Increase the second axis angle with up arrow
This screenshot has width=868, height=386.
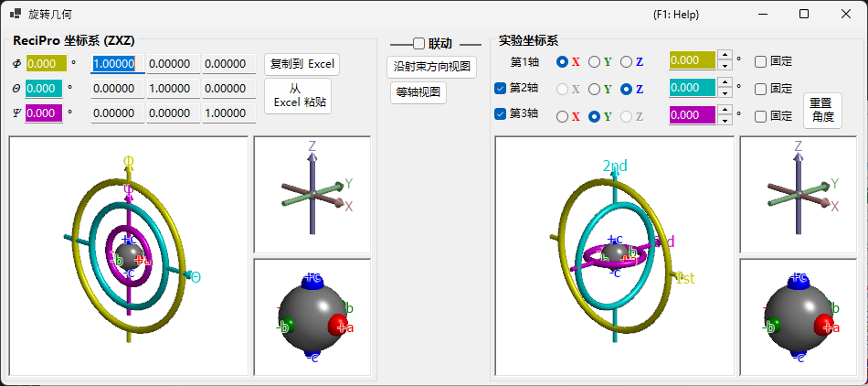point(724,82)
